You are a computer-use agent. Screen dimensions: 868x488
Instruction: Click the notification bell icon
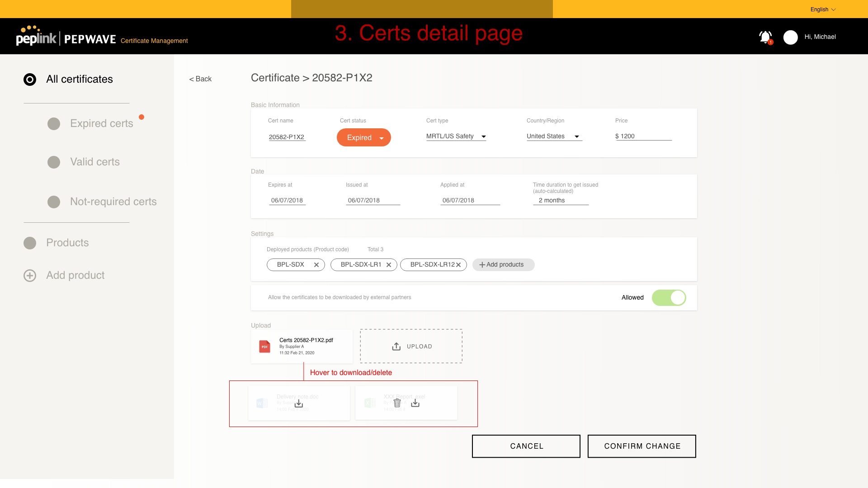765,37
